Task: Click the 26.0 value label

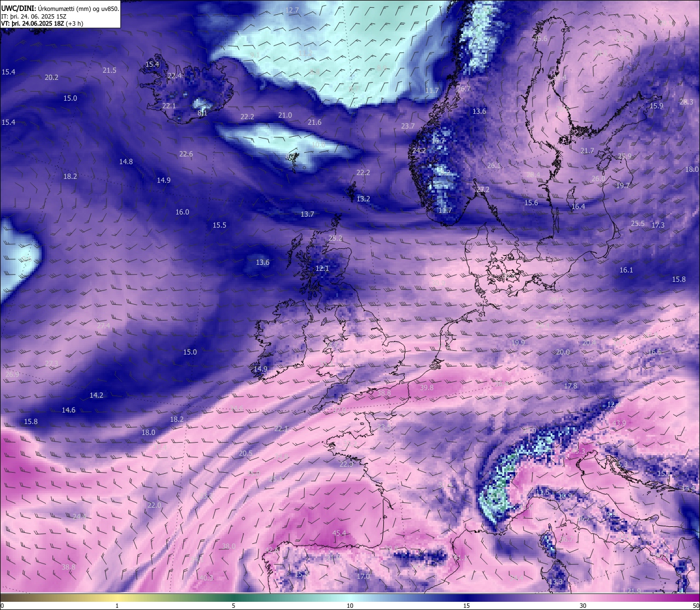Action: (x=598, y=179)
